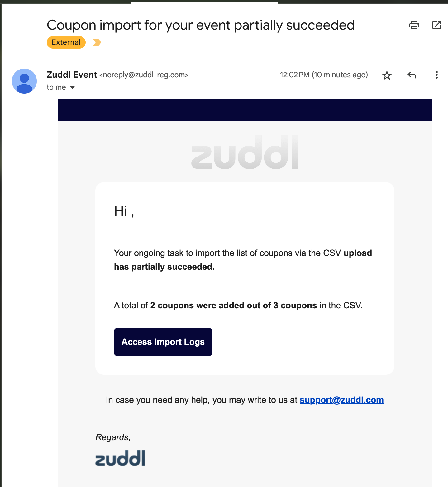Click the External label tag
The width and height of the screenshot is (448, 487).
tap(66, 42)
